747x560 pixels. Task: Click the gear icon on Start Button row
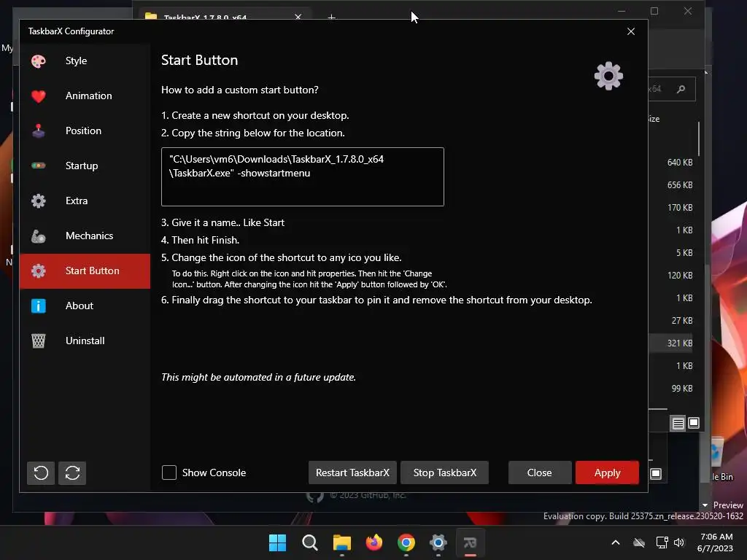(39, 271)
